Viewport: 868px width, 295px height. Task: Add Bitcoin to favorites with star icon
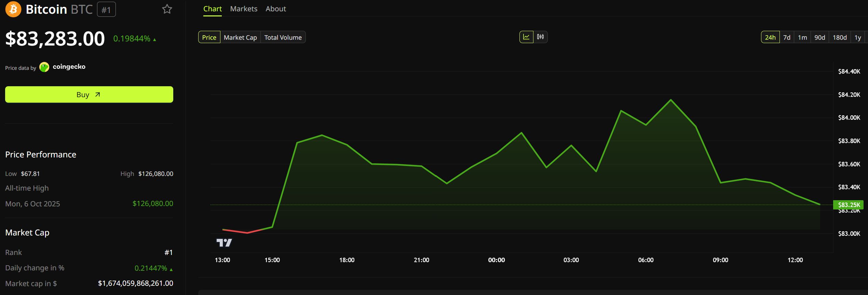pos(167,9)
